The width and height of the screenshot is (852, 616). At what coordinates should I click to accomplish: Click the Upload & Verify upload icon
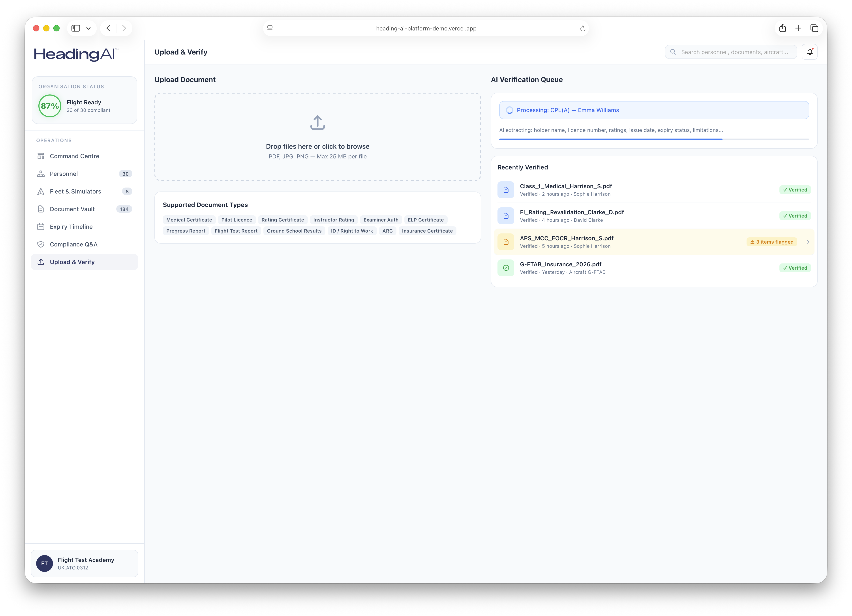[41, 262]
